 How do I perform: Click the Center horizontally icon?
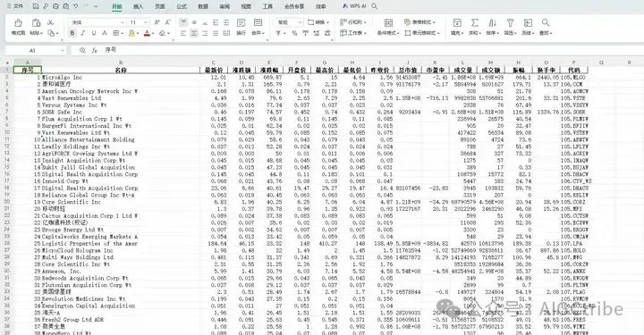pyautogui.click(x=194, y=33)
